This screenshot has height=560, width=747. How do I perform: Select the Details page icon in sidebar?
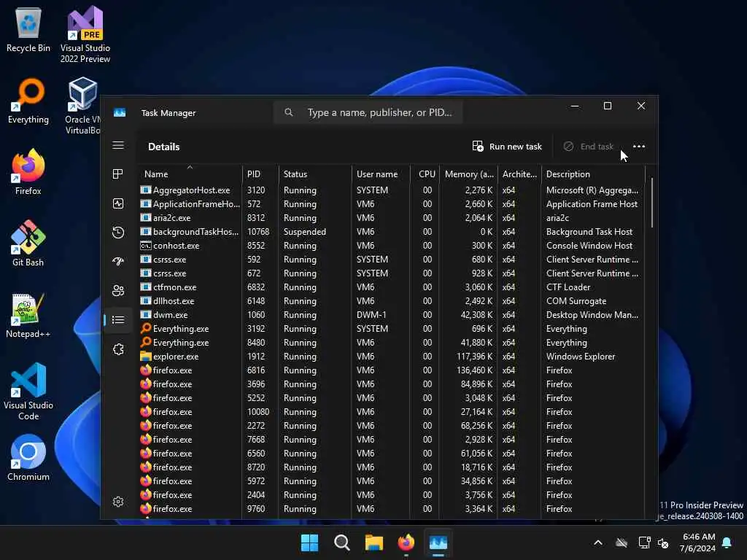[x=118, y=320]
